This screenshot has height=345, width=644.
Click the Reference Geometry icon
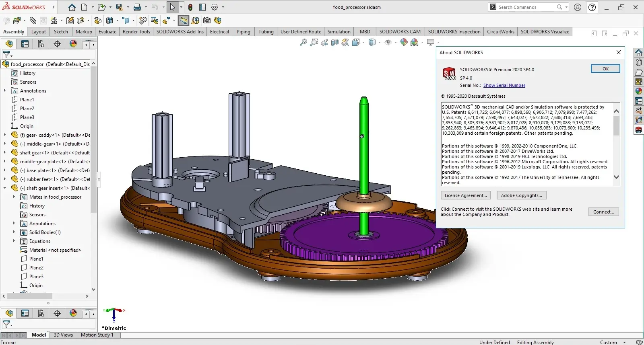point(126,21)
